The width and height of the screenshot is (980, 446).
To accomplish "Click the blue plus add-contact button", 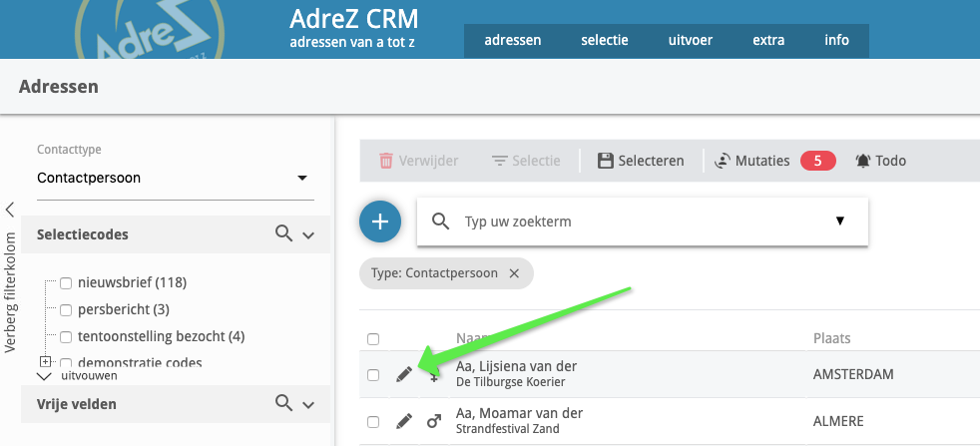I will click(x=380, y=222).
